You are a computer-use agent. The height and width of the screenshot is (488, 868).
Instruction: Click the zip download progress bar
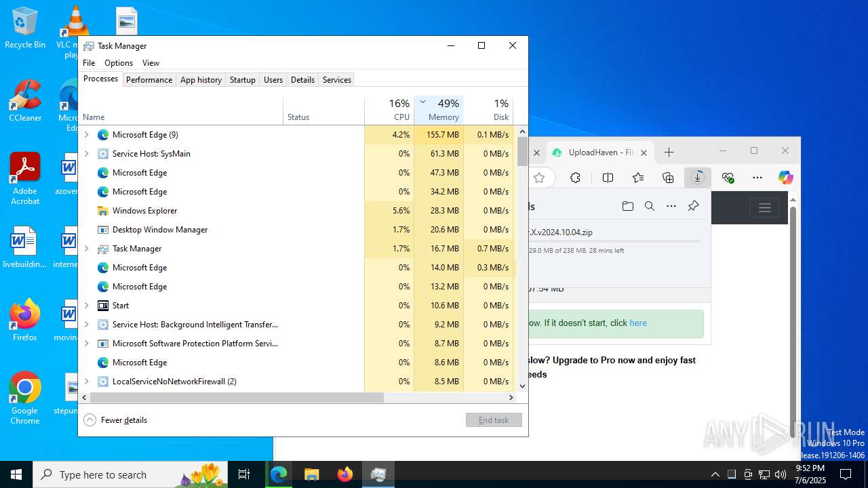[x=614, y=241]
